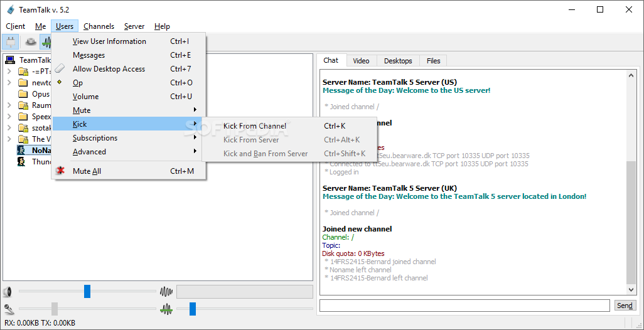This screenshot has width=644, height=330.
Task: Choose Mute All
Action: 129,171
